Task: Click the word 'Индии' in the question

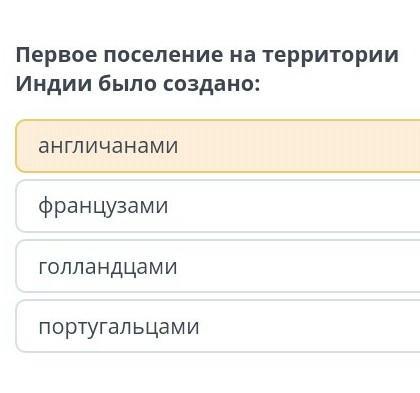Action: [x=54, y=84]
